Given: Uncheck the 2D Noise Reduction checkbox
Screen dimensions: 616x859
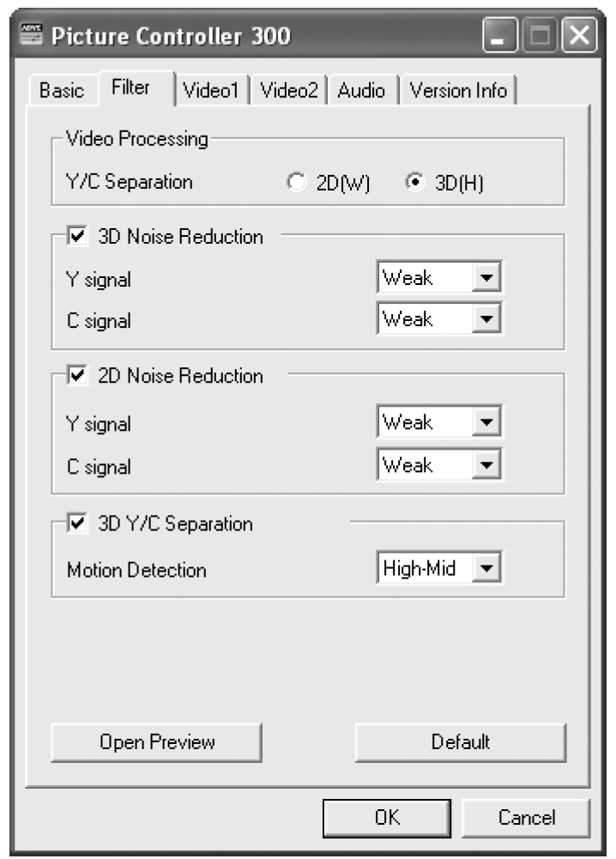Looking at the screenshot, I should coord(76,375).
